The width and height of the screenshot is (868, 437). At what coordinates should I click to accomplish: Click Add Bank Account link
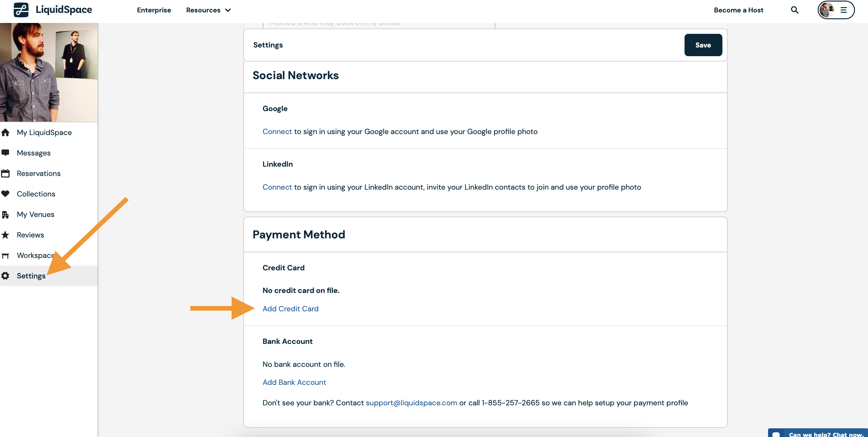[294, 382]
